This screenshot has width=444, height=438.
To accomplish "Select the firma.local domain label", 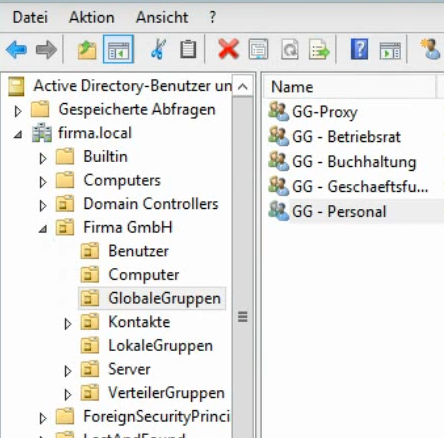I will click(95, 133).
